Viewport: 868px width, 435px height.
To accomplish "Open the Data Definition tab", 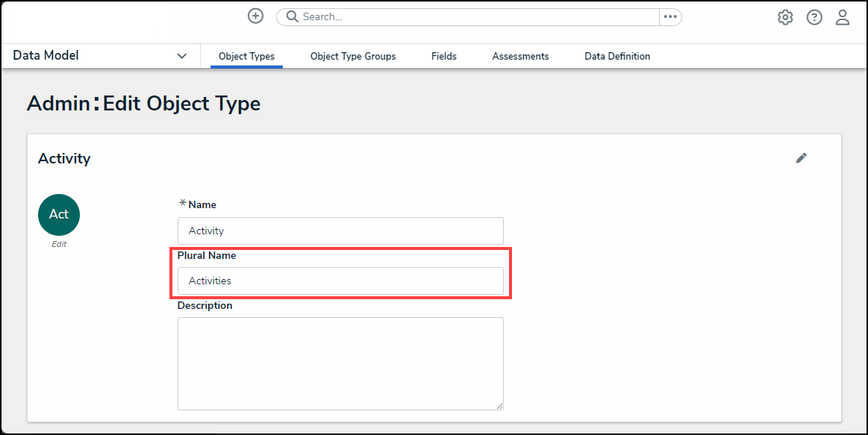I will tap(617, 57).
